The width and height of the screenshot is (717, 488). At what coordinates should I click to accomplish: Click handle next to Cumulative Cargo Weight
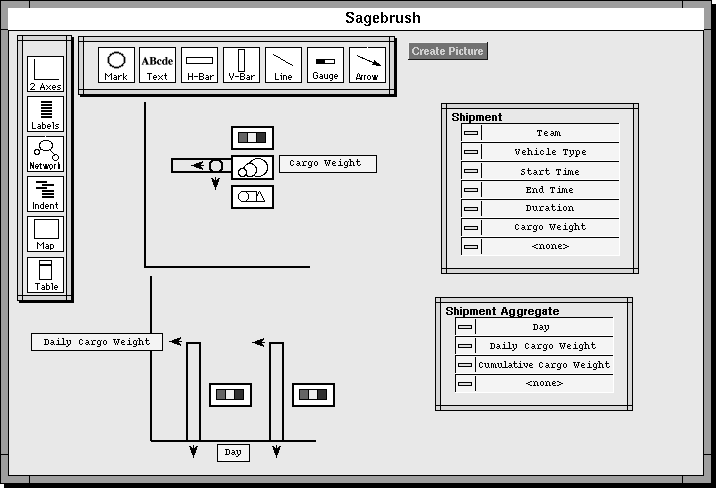coord(465,364)
